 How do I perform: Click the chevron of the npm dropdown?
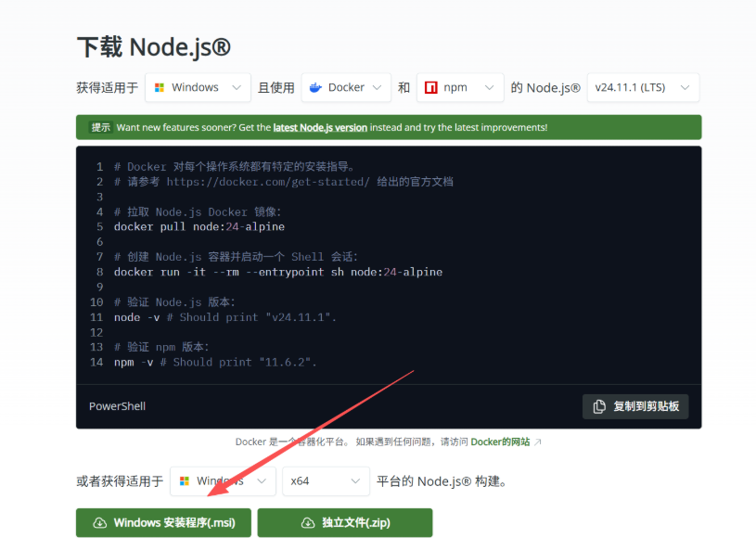[489, 88]
